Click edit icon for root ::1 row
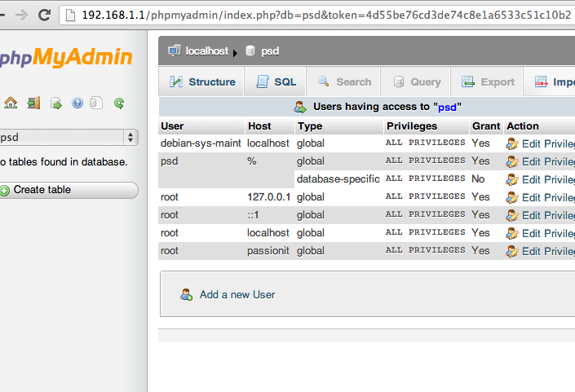 pos(512,215)
